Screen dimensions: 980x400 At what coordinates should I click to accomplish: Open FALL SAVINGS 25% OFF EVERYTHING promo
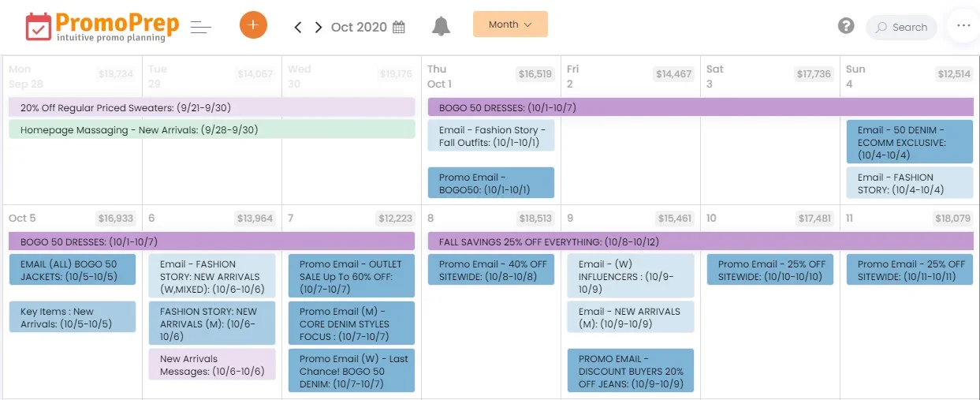click(700, 241)
